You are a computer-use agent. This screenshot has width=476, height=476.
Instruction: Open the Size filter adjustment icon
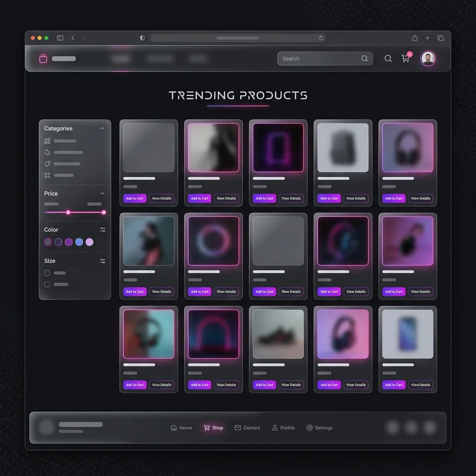coord(103,261)
